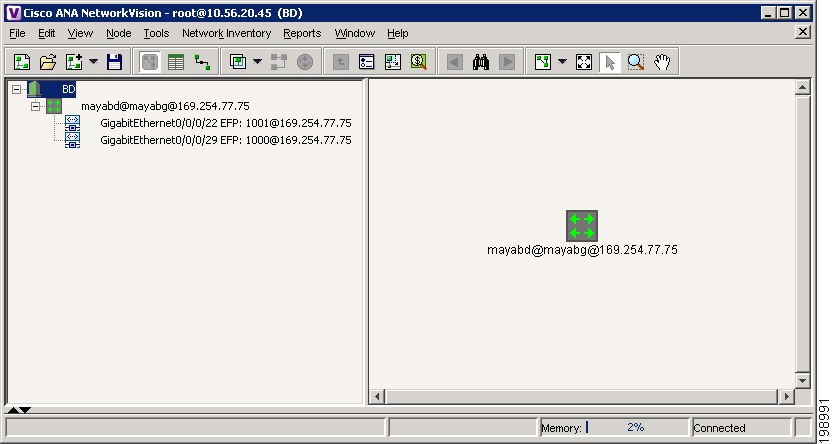The image size is (833, 444).
Task: Open the Help menu
Action: [x=398, y=33]
